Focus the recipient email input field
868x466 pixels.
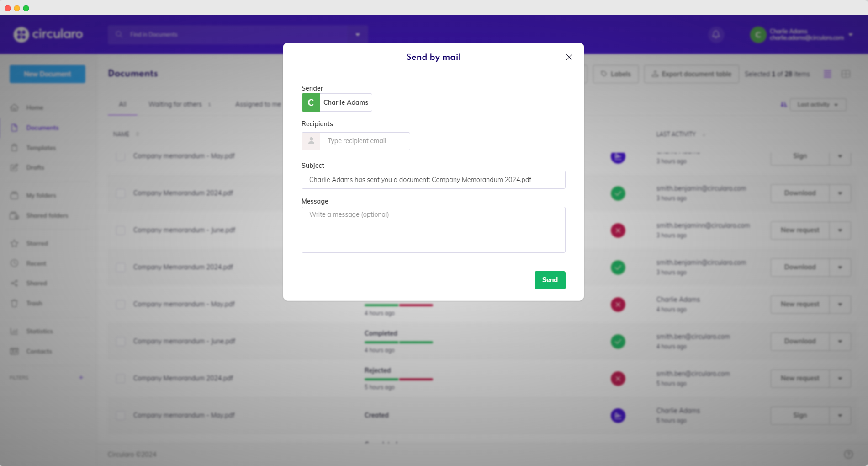[364, 141]
